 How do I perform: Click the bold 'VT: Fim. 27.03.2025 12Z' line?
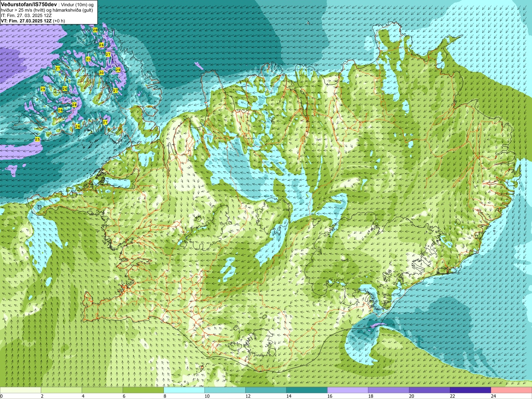(x=26, y=21)
